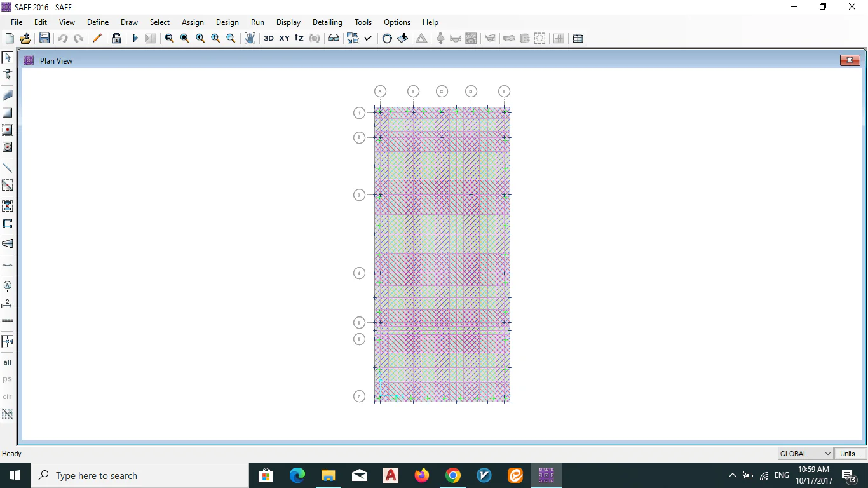The width and height of the screenshot is (868, 488).
Task: Open the file folder icon
Action: coord(25,38)
